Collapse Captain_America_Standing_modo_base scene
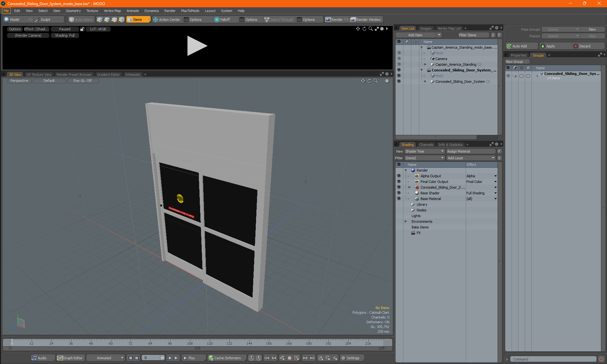607x364 pixels. (421, 47)
